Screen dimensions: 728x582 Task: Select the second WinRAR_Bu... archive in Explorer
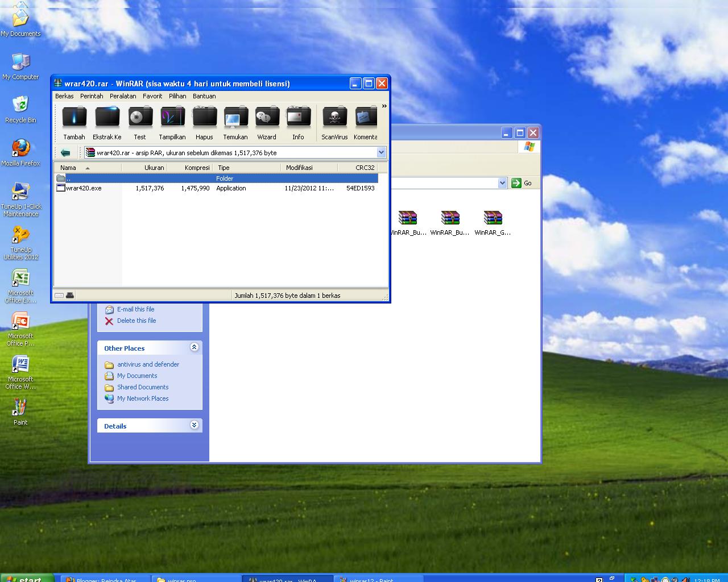tap(450, 223)
